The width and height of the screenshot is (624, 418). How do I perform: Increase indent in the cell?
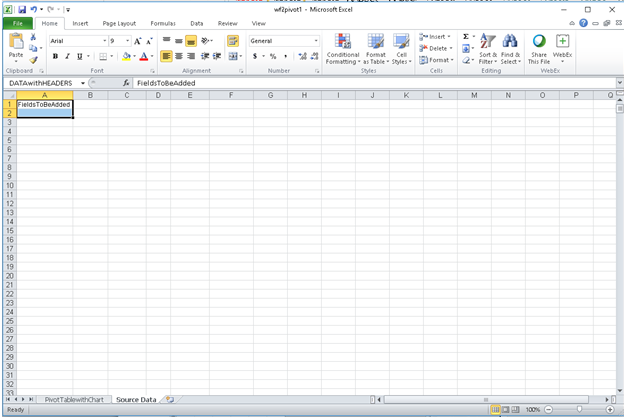click(217, 56)
